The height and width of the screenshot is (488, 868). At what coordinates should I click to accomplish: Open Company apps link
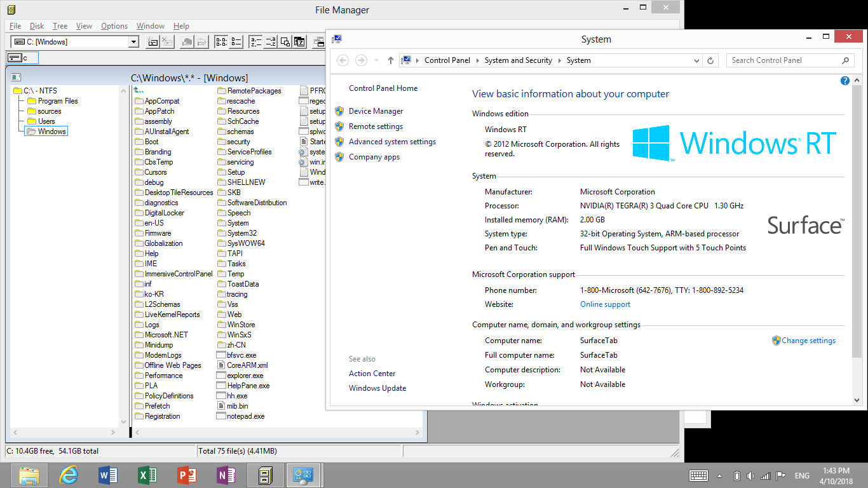[374, 157]
